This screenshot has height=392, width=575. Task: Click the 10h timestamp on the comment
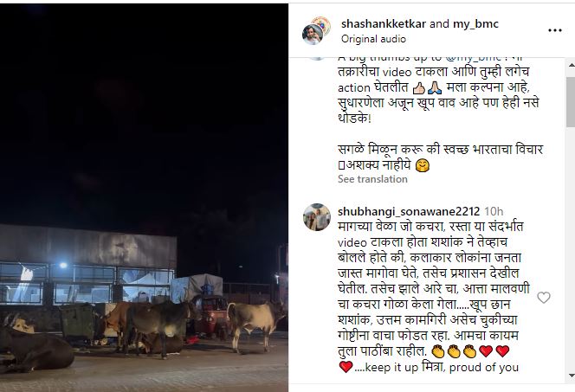pyautogui.click(x=494, y=211)
